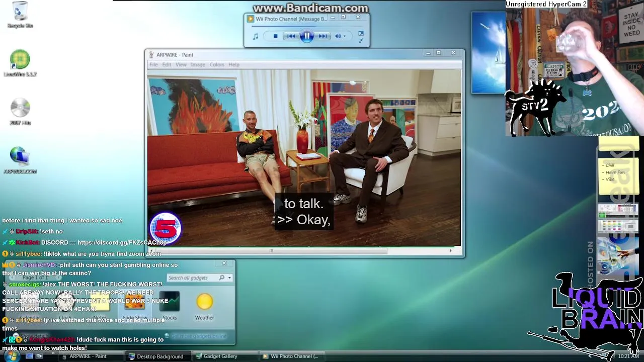Select the 2007 Hits disc icon
The image size is (644, 362).
[20, 112]
